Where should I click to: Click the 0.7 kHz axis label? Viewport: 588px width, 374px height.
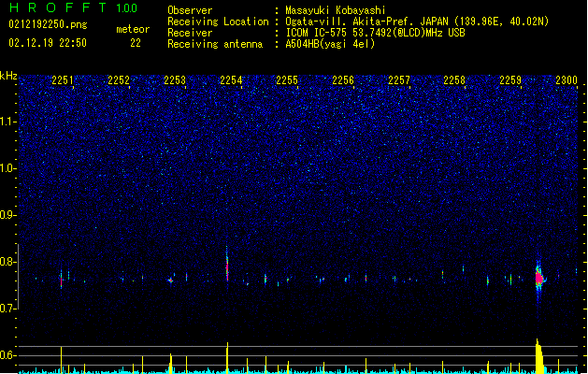coord(7,309)
